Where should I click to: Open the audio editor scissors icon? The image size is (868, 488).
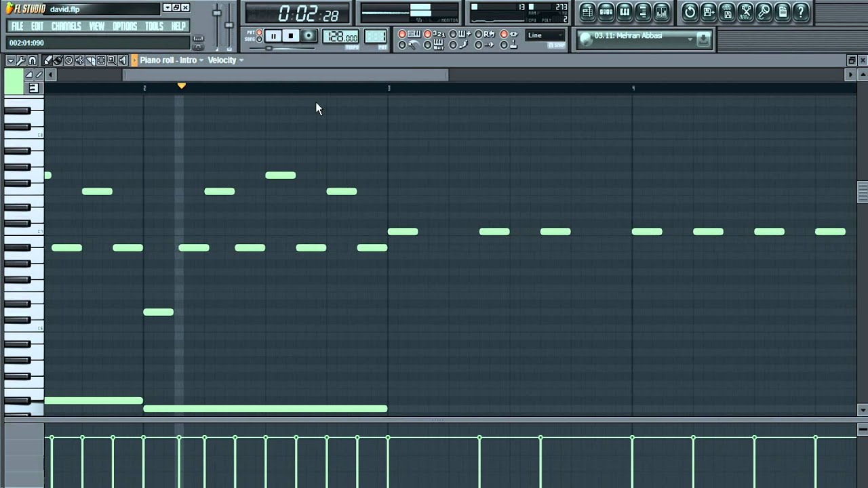click(x=745, y=11)
